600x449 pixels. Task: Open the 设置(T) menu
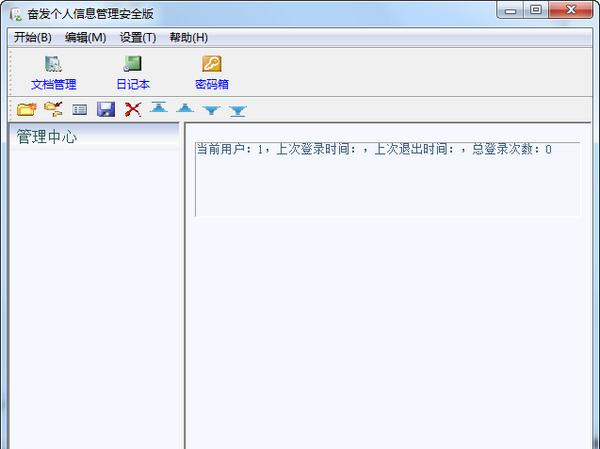138,38
